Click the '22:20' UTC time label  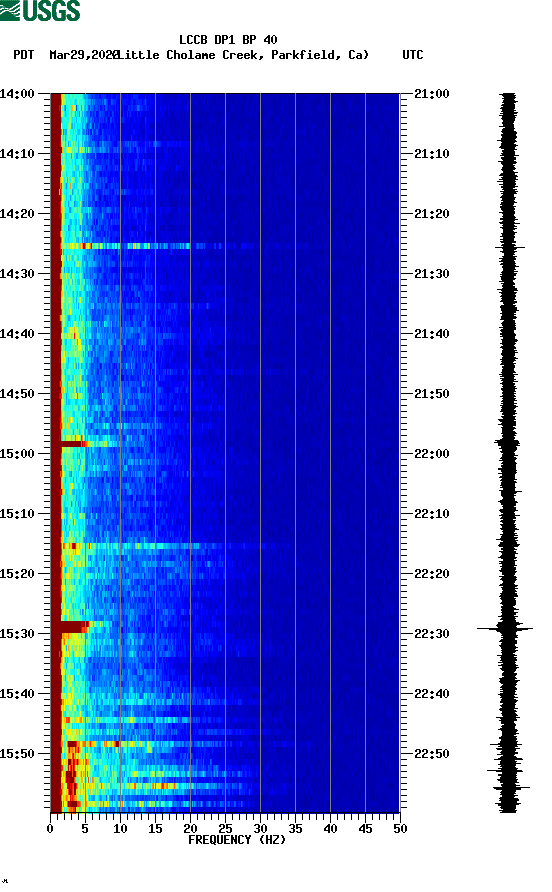(x=432, y=574)
